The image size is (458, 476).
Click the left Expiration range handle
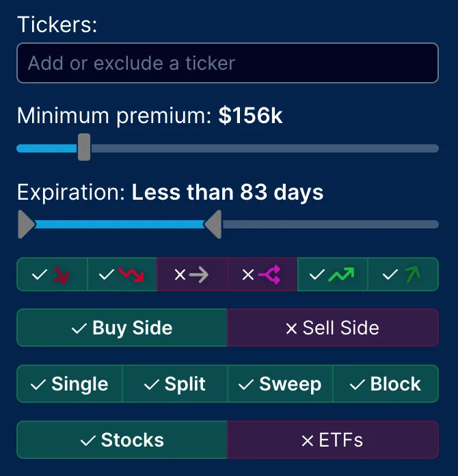click(x=25, y=224)
